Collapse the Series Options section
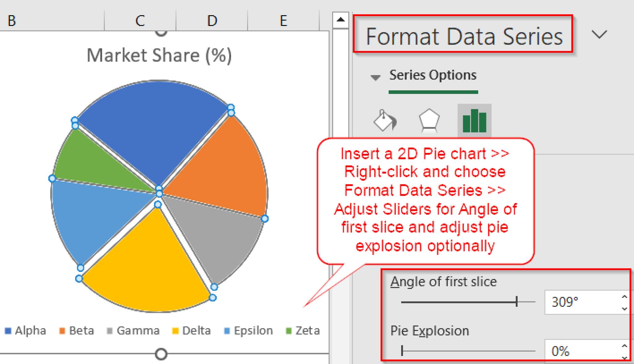Viewport: 634px width, 364px height. [375, 77]
